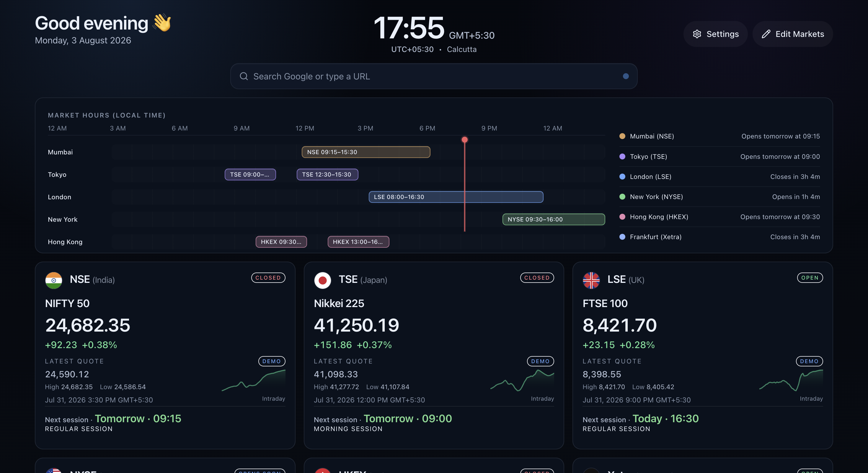The width and height of the screenshot is (868, 473).
Task: Click 'Opens in 1h 4m' for New York
Action: click(x=796, y=197)
